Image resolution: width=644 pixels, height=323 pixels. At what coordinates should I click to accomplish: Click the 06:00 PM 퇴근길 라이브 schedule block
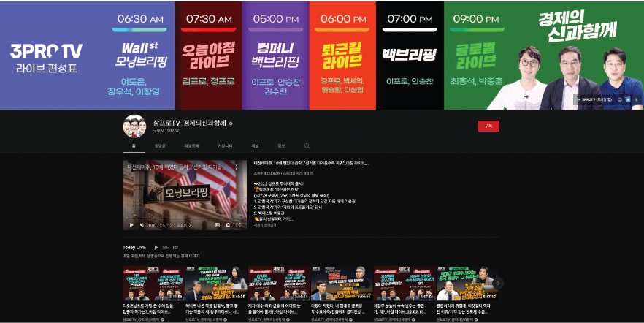342,55
